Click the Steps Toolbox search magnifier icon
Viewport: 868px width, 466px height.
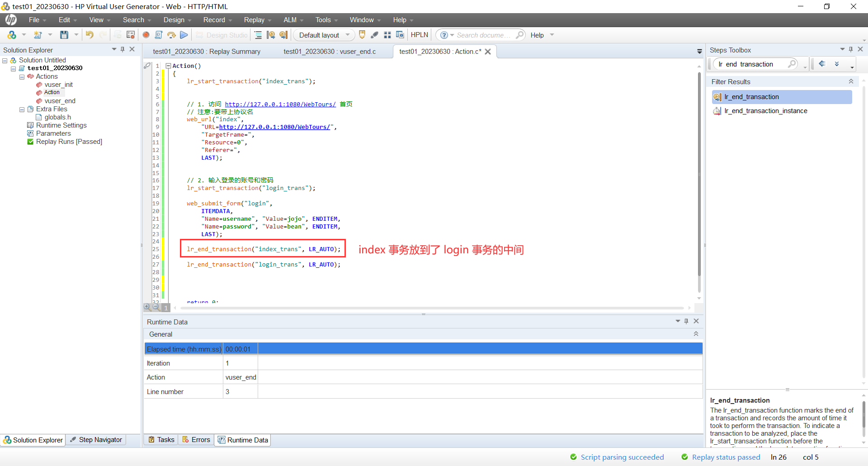click(792, 64)
